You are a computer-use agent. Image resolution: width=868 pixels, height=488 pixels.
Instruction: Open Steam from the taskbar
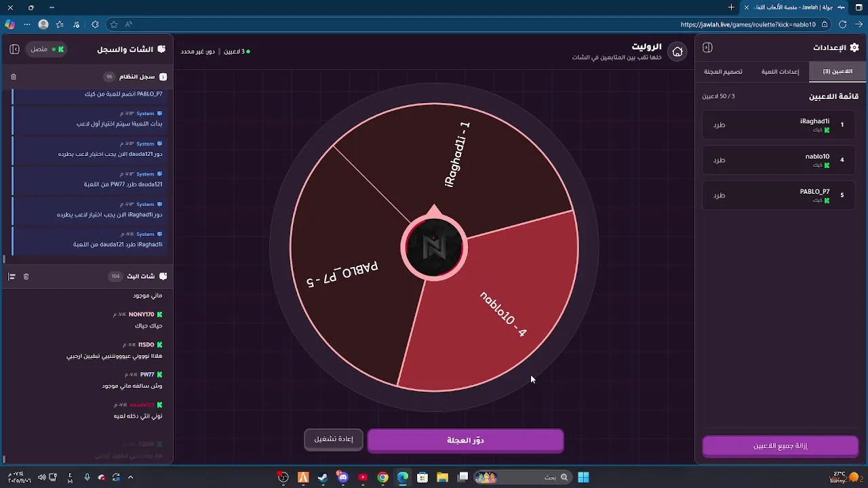point(323,478)
